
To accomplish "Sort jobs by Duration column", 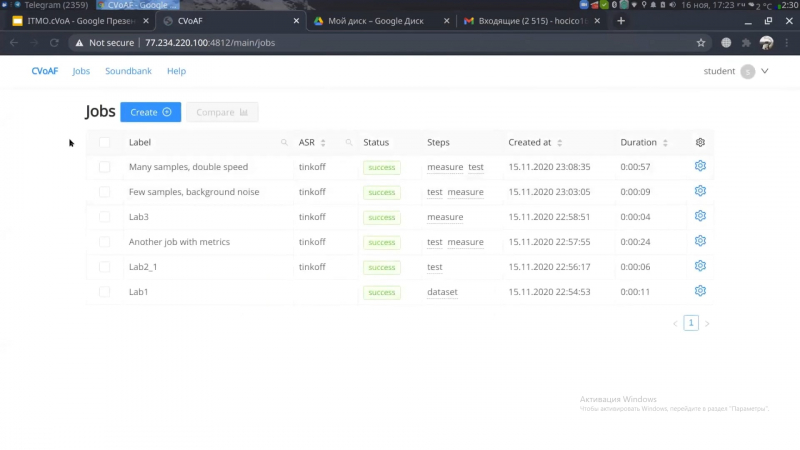I will click(x=665, y=143).
